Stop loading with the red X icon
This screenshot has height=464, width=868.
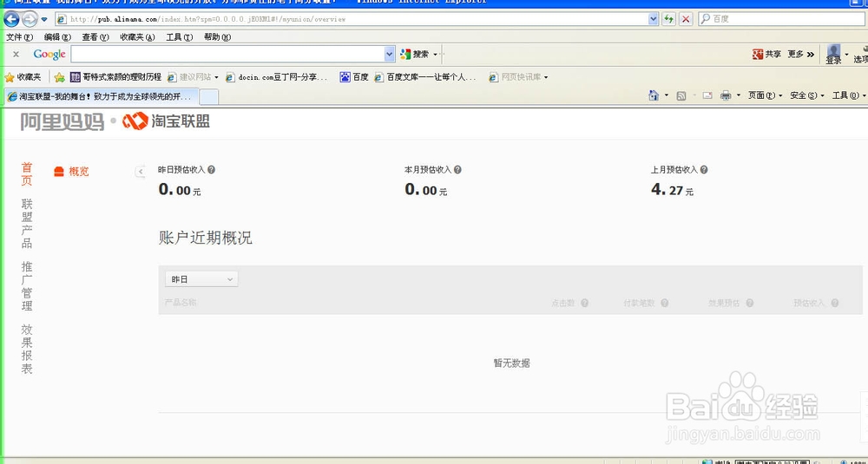[x=686, y=19]
